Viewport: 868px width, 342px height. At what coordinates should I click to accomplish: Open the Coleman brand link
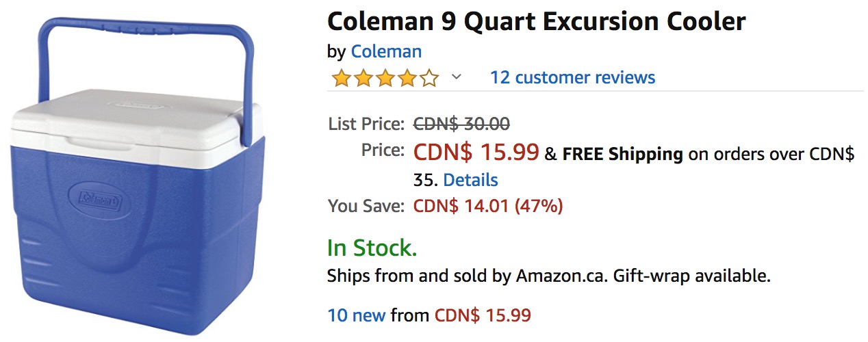tap(385, 51)
